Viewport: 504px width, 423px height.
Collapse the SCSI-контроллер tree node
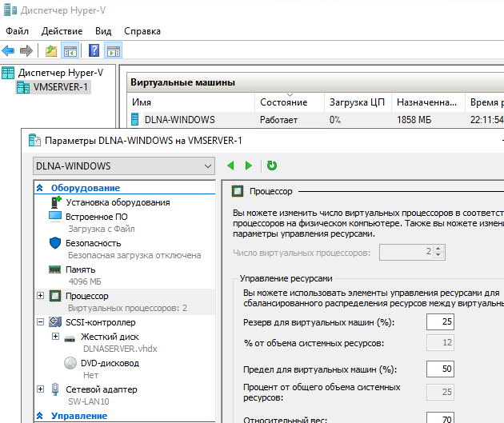41,321
